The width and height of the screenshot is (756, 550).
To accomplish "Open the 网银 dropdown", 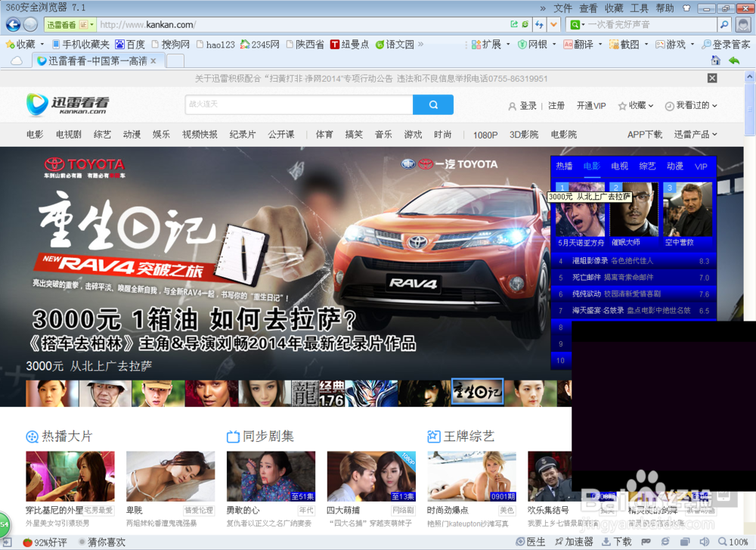I will coord(537,45).
